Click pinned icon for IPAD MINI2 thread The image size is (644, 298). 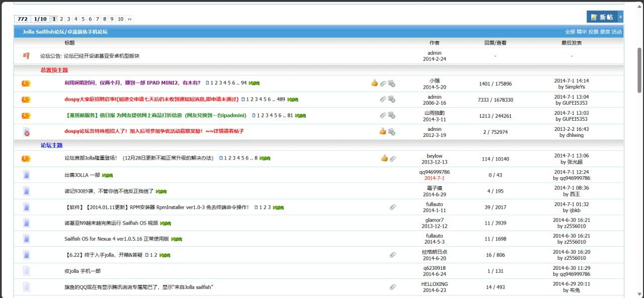point(26,84)
